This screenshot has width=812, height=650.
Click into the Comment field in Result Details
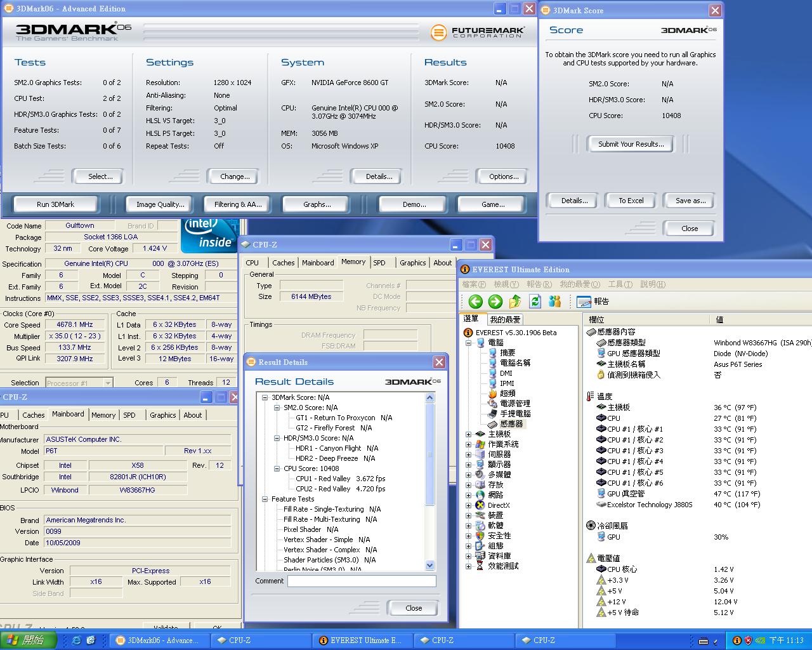(362, 581)
